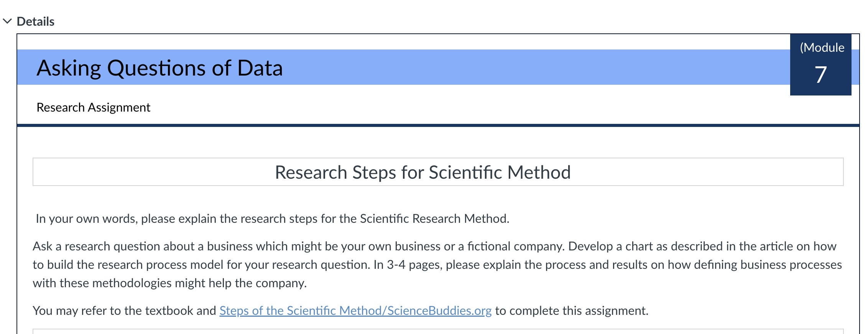Viewport: 868px width, 334px height.
Task: Click the Research Steps for Scientific Method title
Action: [x=422, y=173]
